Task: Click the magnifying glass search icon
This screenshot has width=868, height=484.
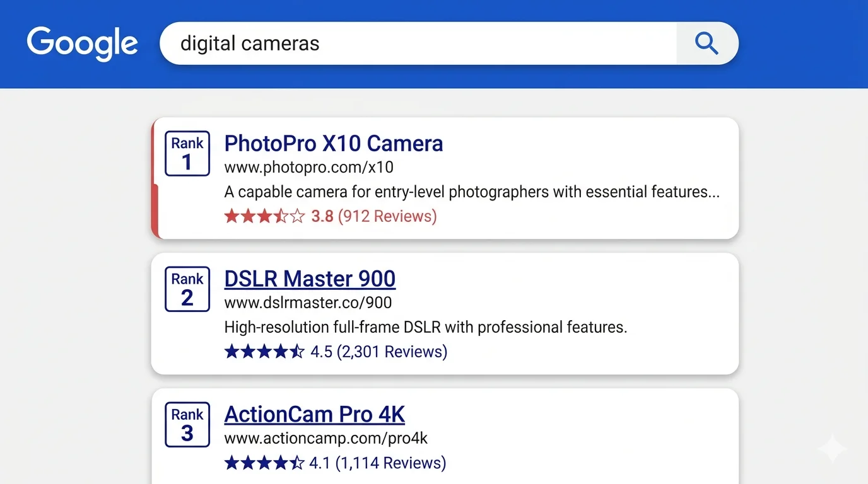Action: 707,43
